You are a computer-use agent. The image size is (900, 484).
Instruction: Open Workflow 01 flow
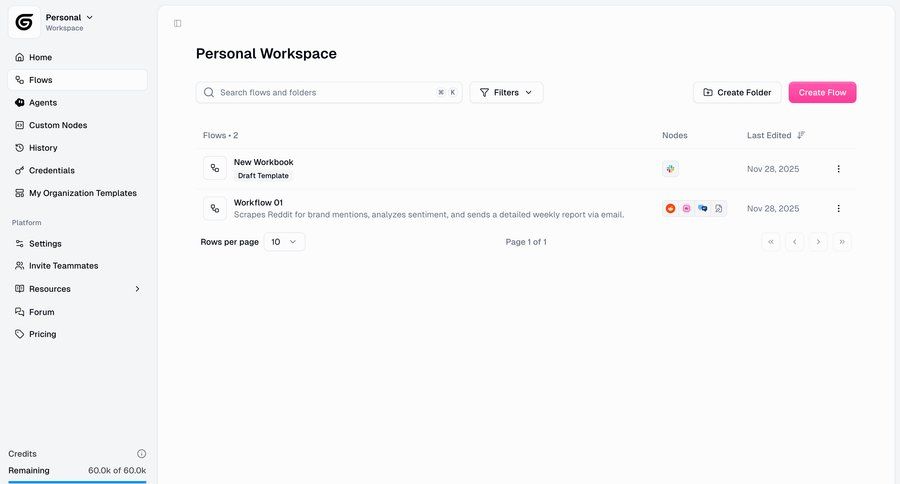(x=258, y=203)
